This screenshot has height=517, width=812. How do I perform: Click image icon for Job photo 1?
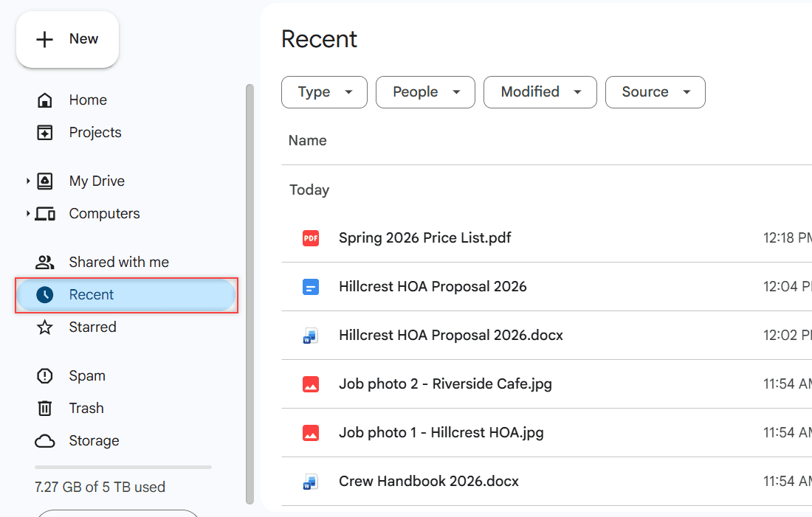click(311, 433)
